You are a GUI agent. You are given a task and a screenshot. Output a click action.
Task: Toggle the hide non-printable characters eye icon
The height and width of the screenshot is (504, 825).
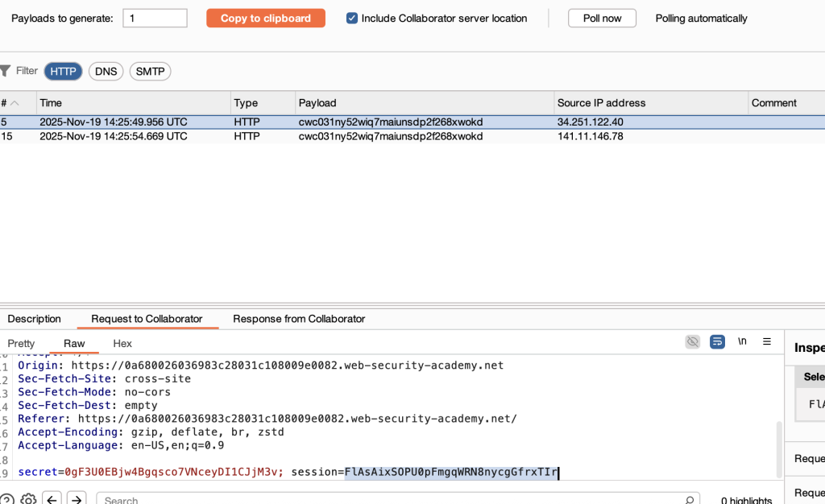point(692,342)
